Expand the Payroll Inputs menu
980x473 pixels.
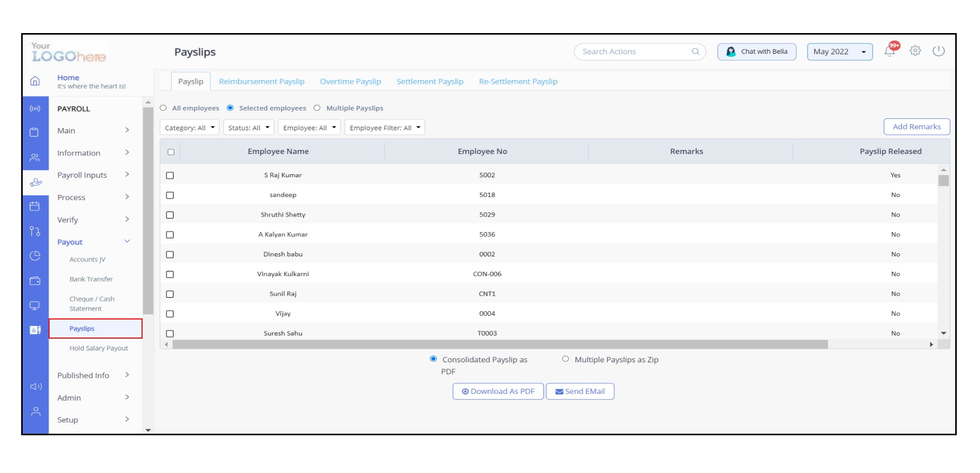coord(93,175)
